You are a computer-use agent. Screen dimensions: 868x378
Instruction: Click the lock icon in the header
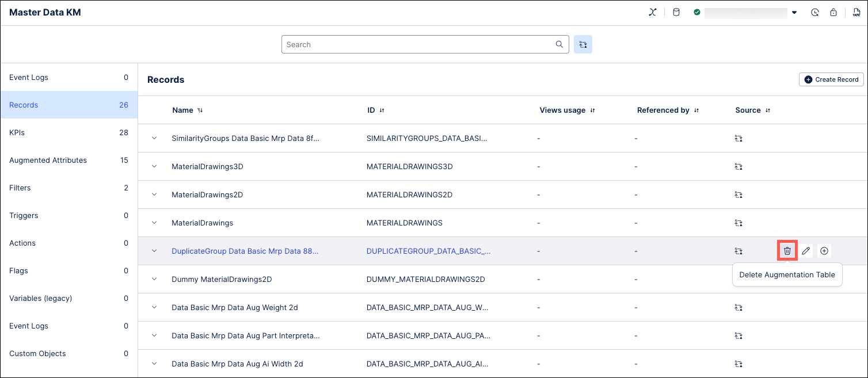[x=833, y=12]
